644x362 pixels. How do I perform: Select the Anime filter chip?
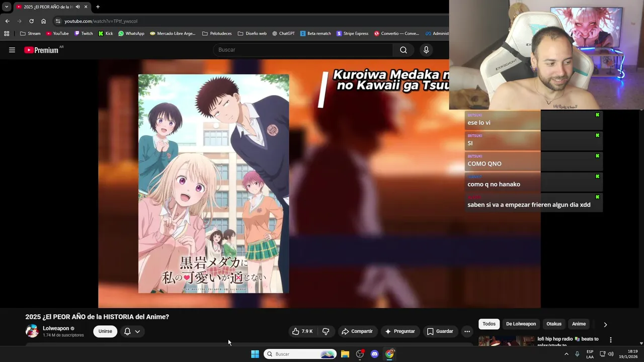[579, 324]
